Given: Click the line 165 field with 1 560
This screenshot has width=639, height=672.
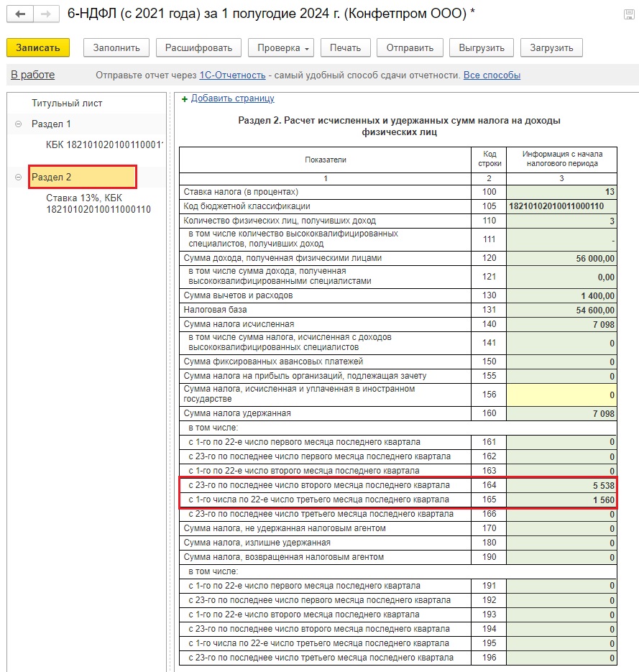Looking at the screenshot, I should pyautogui.click(x=561, y=500).
